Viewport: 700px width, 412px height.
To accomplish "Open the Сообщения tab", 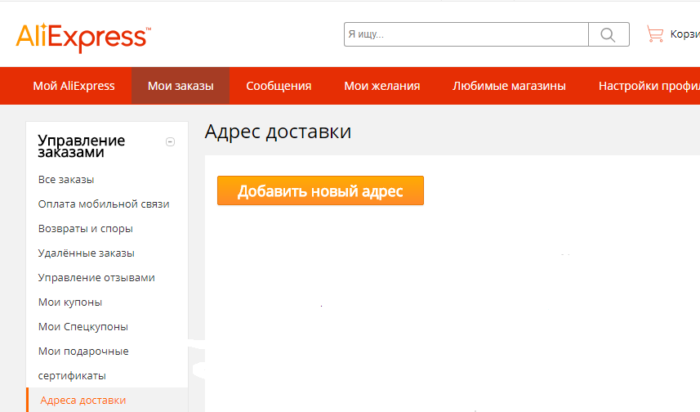I will tap(279, 86).
